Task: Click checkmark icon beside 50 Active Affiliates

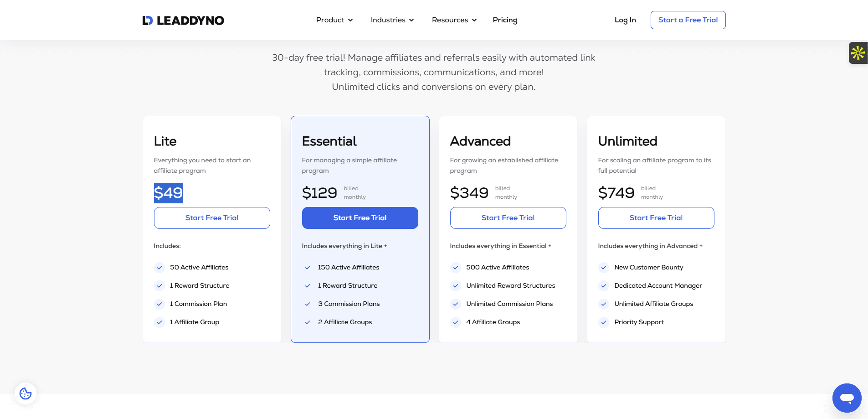Action: 159,268
